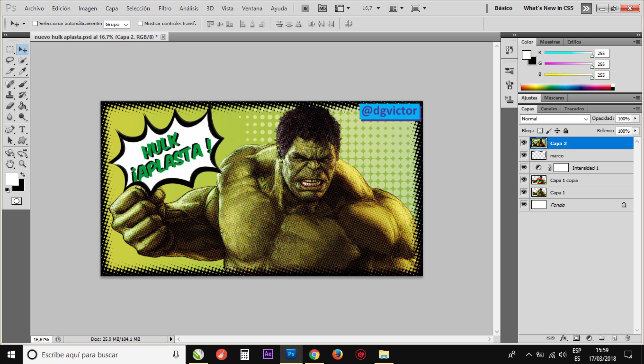644x364 pixels.
Task: Swap foreground and background colors
Action: point(23,174)
